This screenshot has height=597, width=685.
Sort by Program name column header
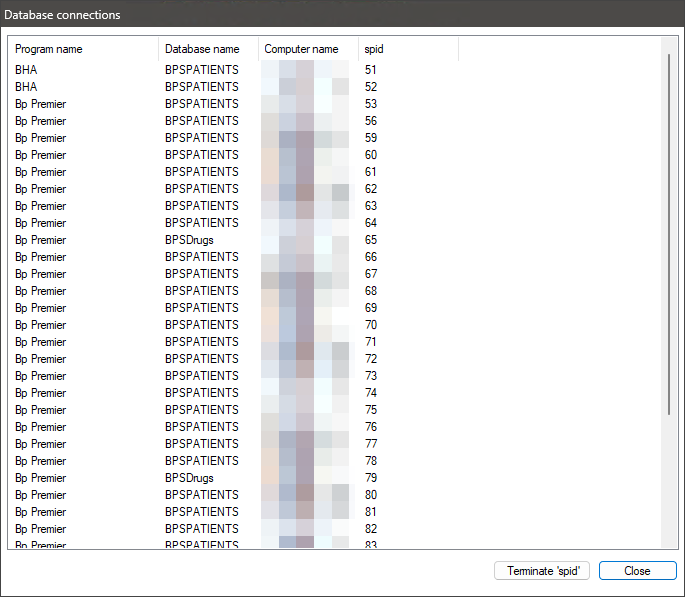point(83,49)
